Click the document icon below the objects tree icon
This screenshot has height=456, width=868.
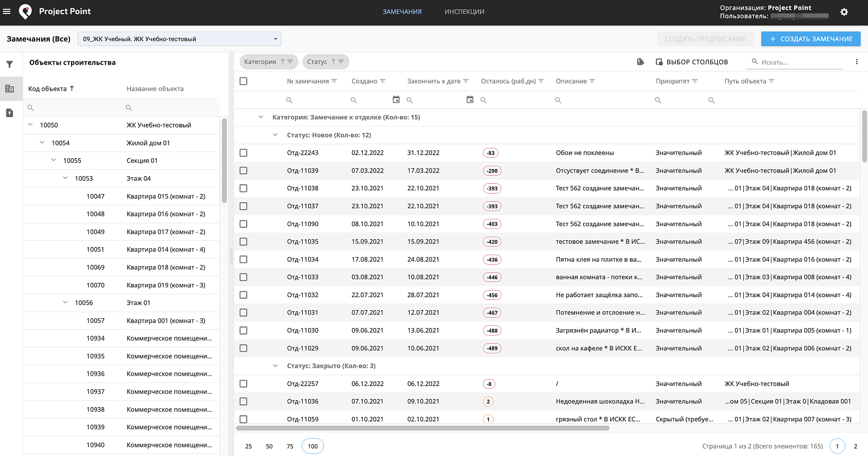pos(10,113)
